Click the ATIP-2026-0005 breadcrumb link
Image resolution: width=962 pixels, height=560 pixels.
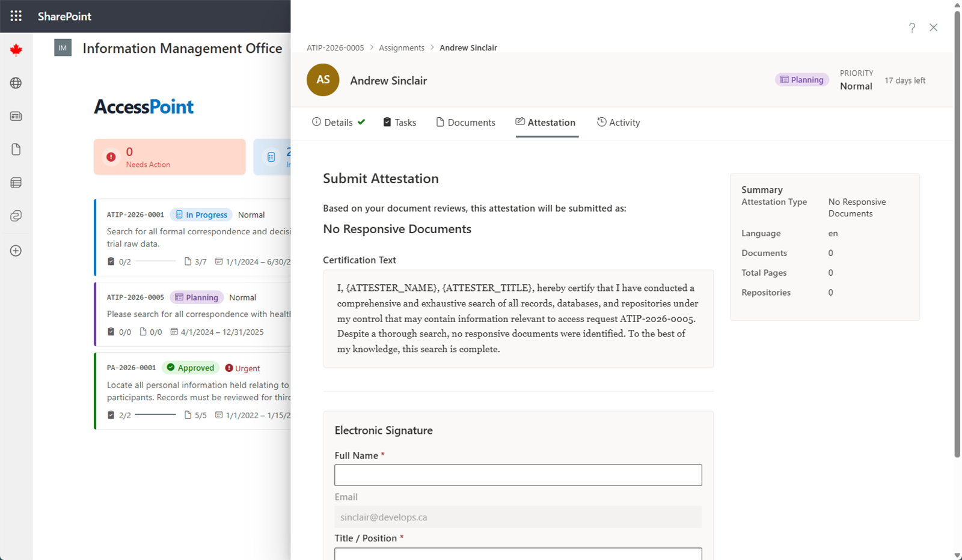point(335,48)
